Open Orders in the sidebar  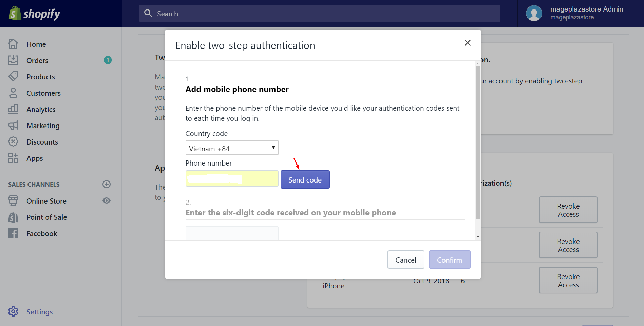point(37,60)
